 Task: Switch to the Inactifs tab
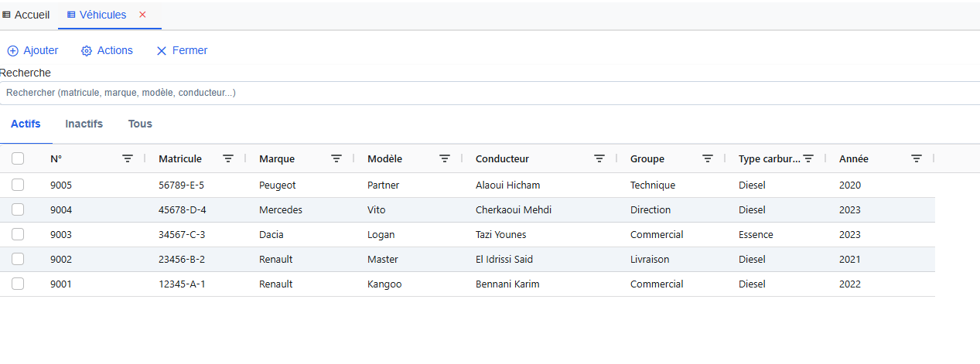pos(84,124)
